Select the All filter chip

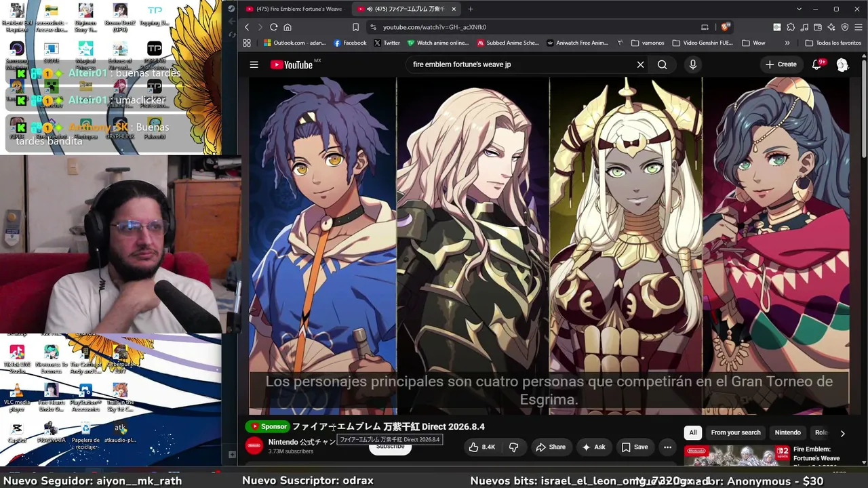pos(692,432)
